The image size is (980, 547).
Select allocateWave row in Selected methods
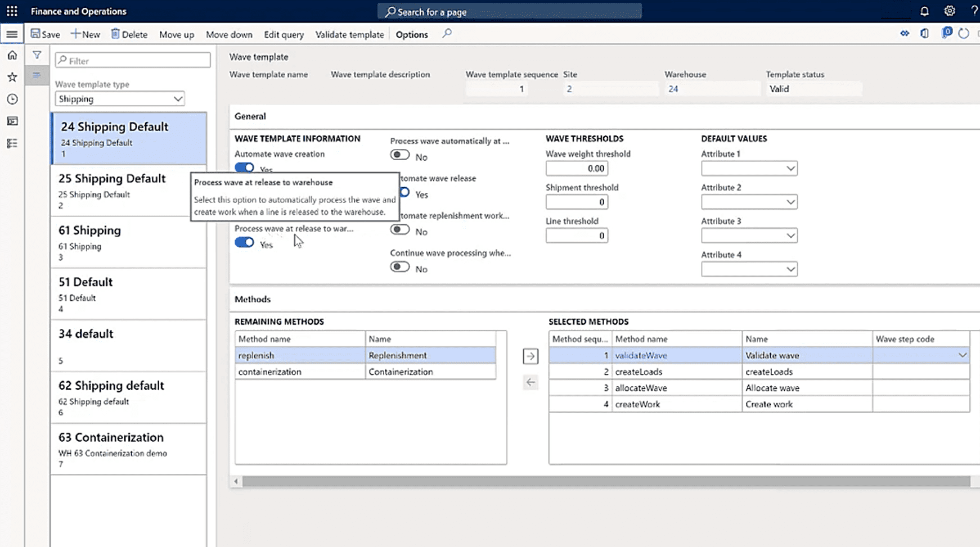click(759, 388)
